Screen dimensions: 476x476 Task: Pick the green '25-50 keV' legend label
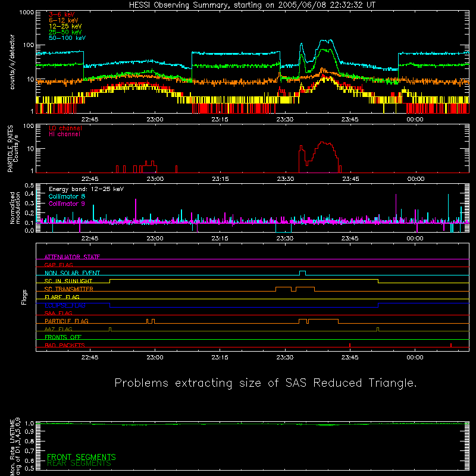point(65,32)
